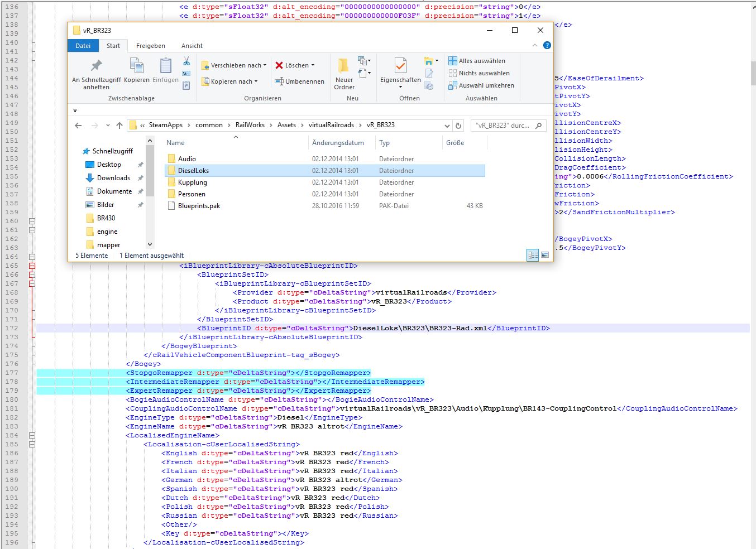Click the Löschen red X icon
Viewport: 756px width, 549px height.
[x=279, y=65]
